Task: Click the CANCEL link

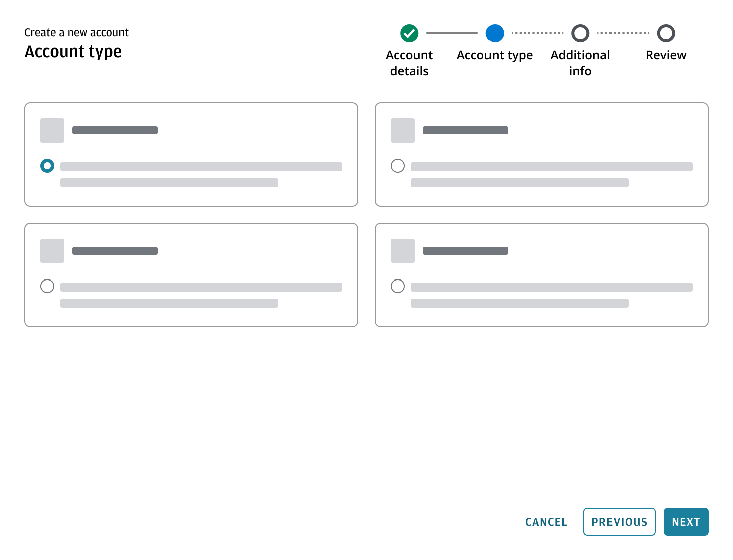Action: pyautogui.click(x=546, y=522)
